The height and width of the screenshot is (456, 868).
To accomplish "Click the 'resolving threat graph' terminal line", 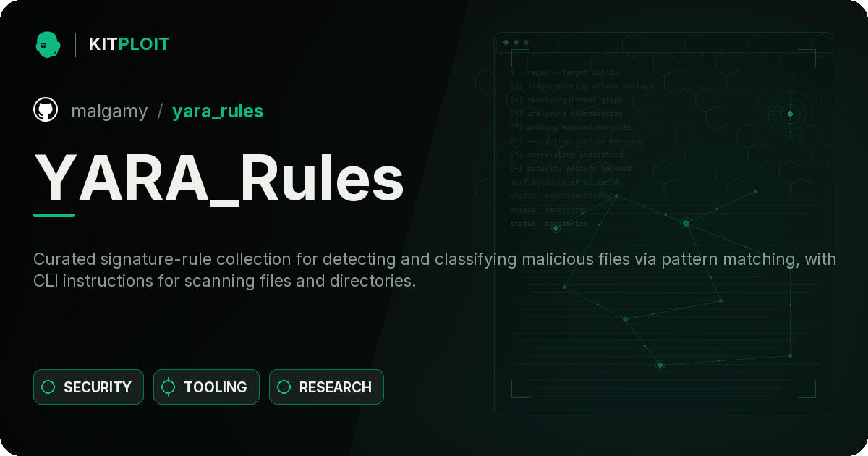I will (566, 100).
